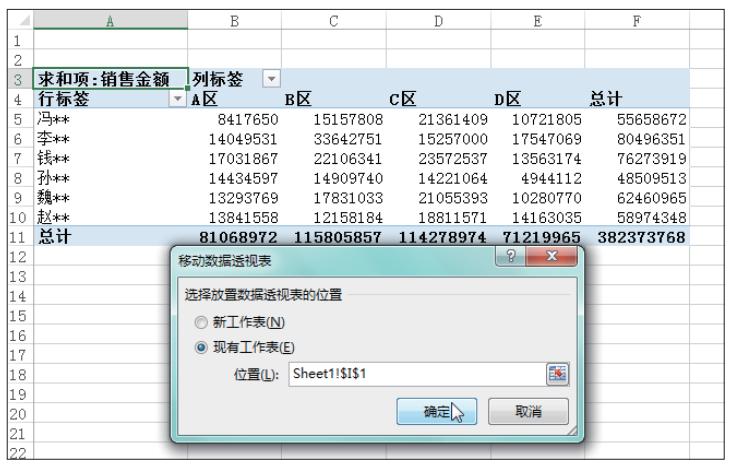Viewport: 733px width, 467px height.
Task: Click the D区 column label cell
Action: pos(538,99)
